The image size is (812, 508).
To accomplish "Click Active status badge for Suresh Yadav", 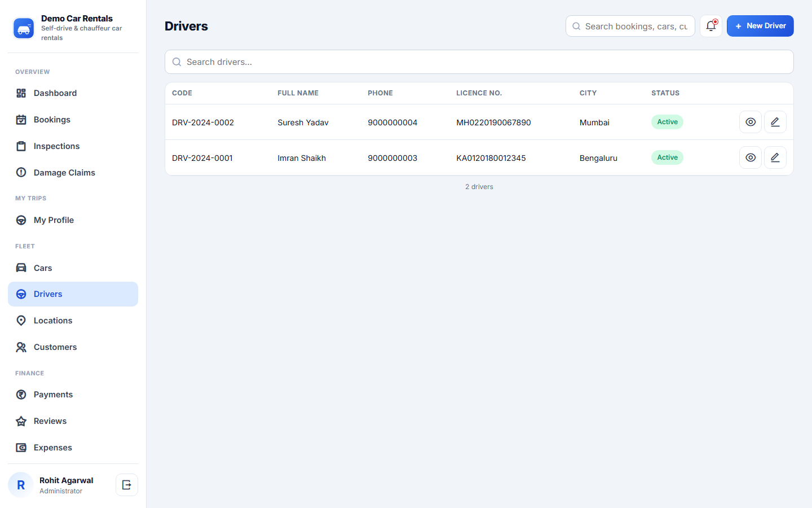I will pyautogui.click(x=667, y=122).
